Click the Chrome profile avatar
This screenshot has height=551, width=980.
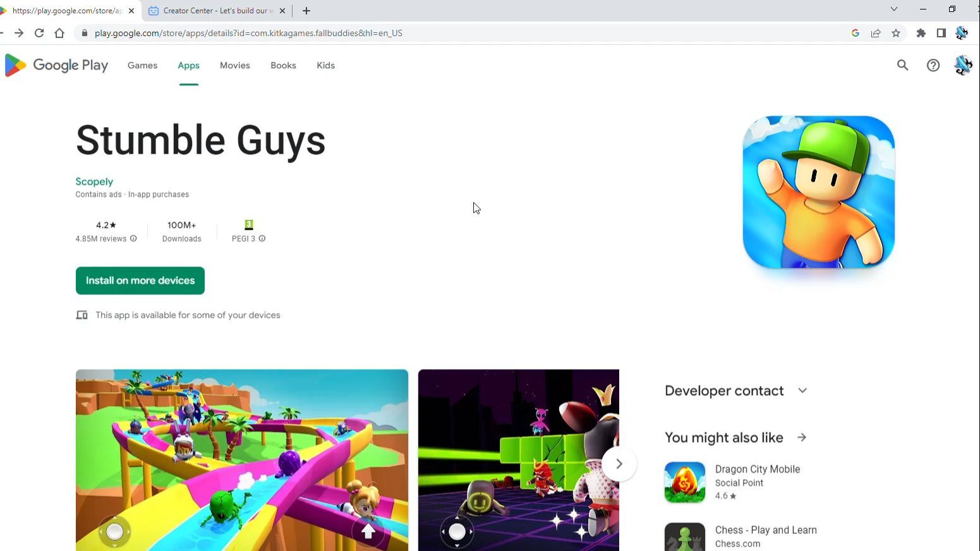coord(962,33)
